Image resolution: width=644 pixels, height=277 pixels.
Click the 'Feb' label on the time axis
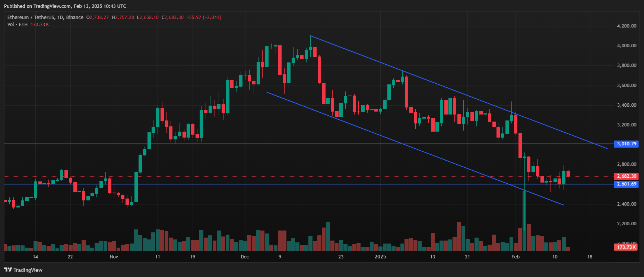point(515,257)
